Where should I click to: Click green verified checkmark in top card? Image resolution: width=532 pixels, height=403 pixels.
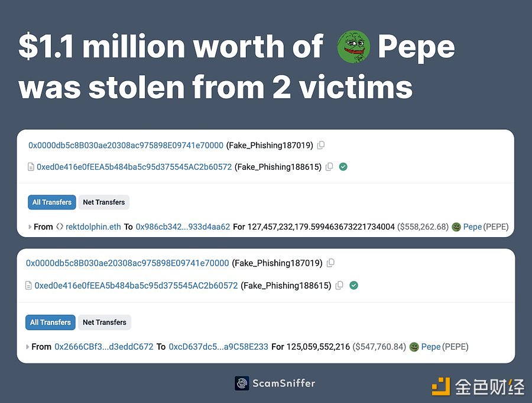pyautogui.click(x=343, y=167)
